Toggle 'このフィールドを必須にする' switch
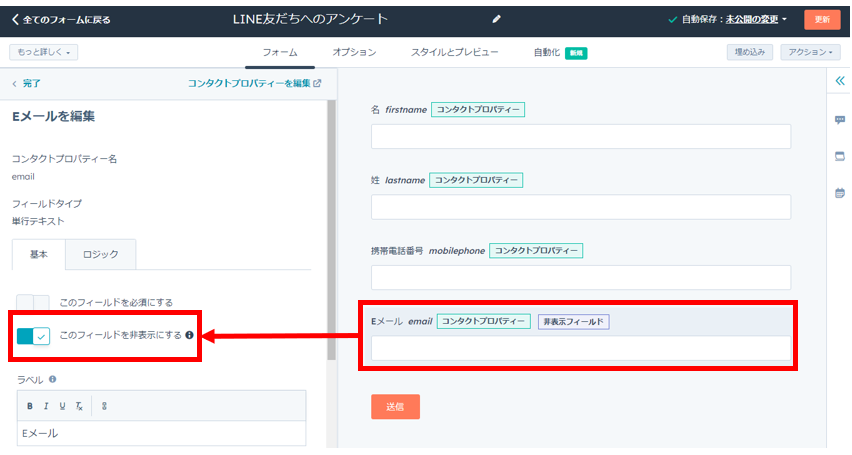Image resolution: width=852 pixels, height=455 pixels. pos(33,303)
